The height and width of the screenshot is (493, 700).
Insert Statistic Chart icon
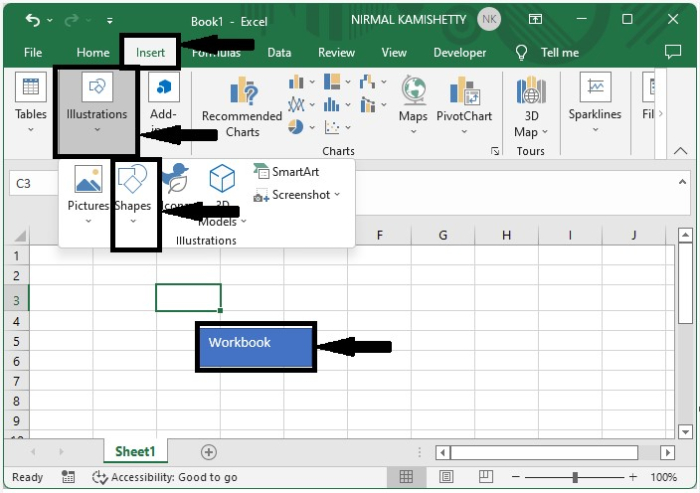point(332,105)
